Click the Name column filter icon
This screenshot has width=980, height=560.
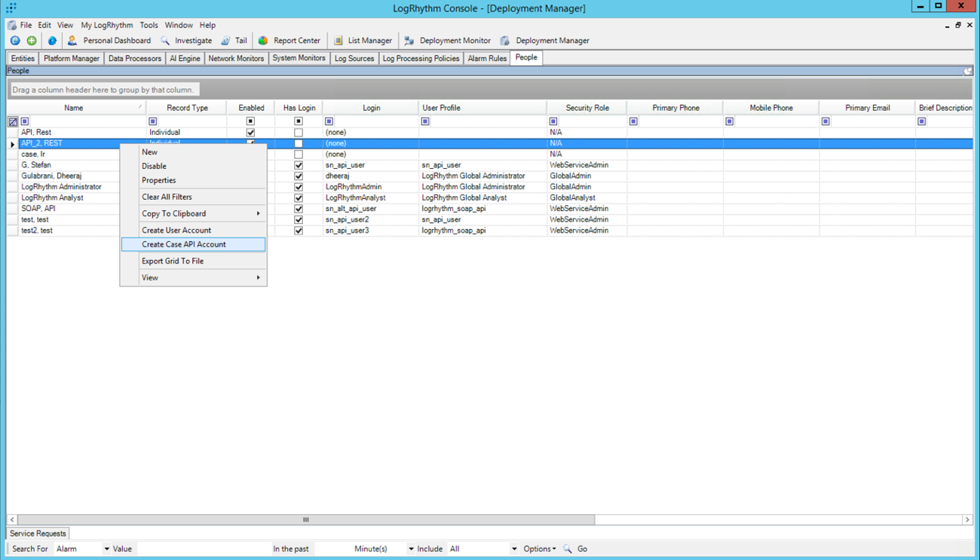coord(25,121)
